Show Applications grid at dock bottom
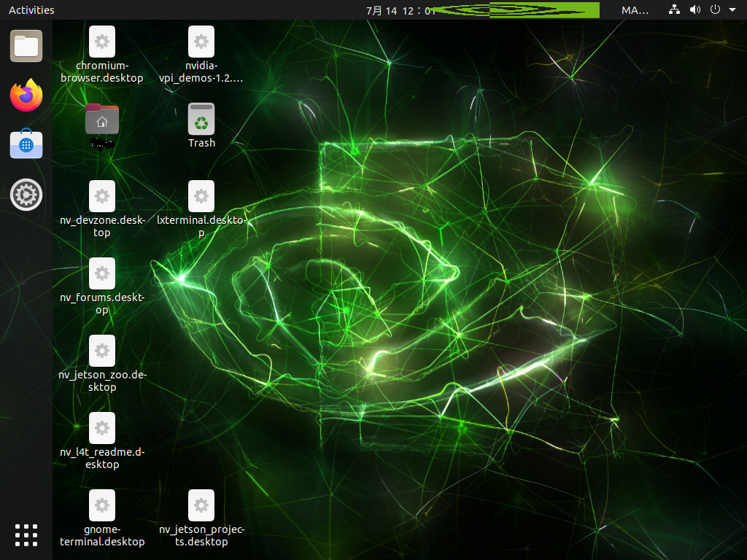Viewport: 747px width, 560px height. click(26, 535)
